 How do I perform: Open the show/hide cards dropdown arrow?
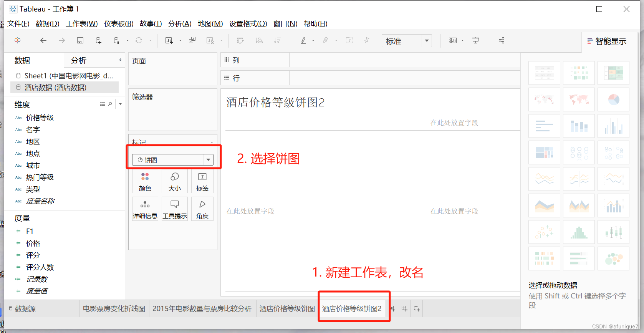pos(462,40)
